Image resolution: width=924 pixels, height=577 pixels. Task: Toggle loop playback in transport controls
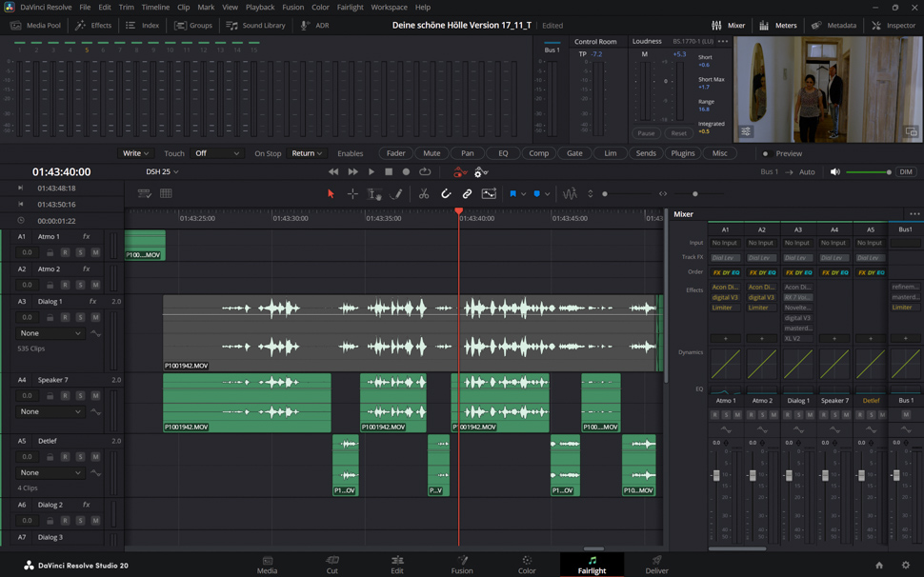(x=425, y=172)
